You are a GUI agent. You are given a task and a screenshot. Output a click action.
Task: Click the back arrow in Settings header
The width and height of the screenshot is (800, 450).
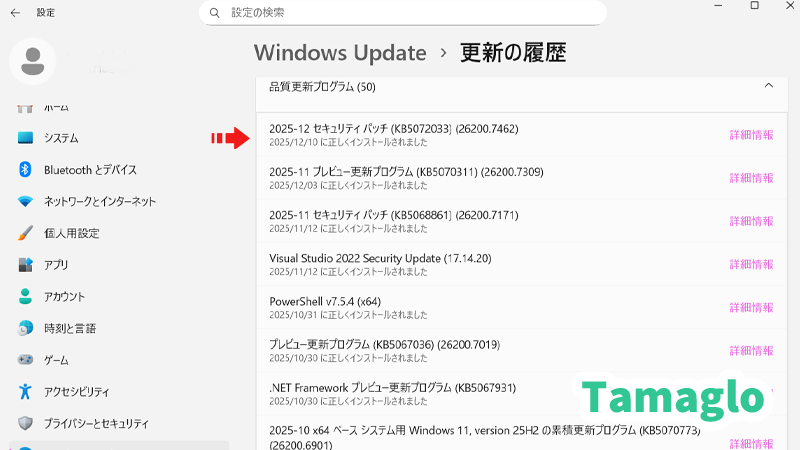pyautogui.click(x=15, y=13)
